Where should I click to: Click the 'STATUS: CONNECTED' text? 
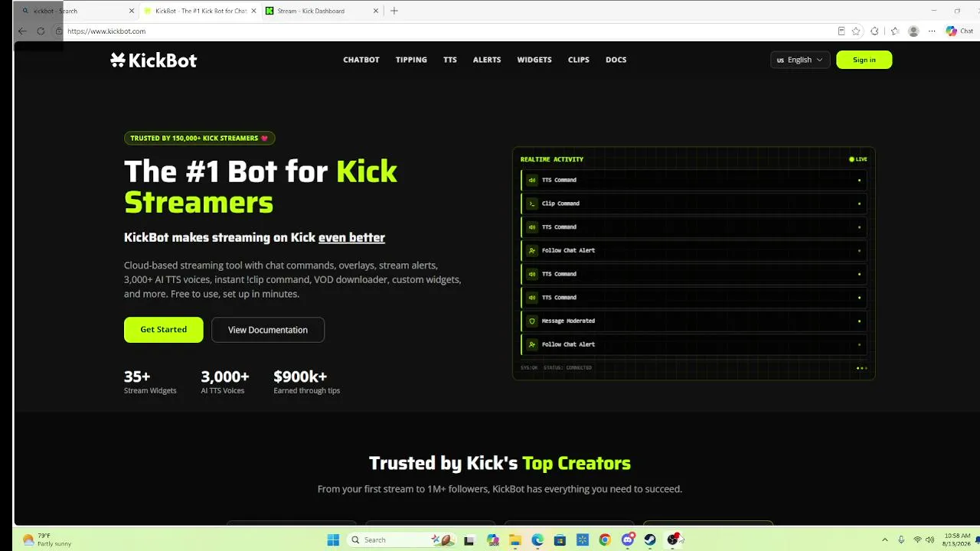tap(567, 367)
